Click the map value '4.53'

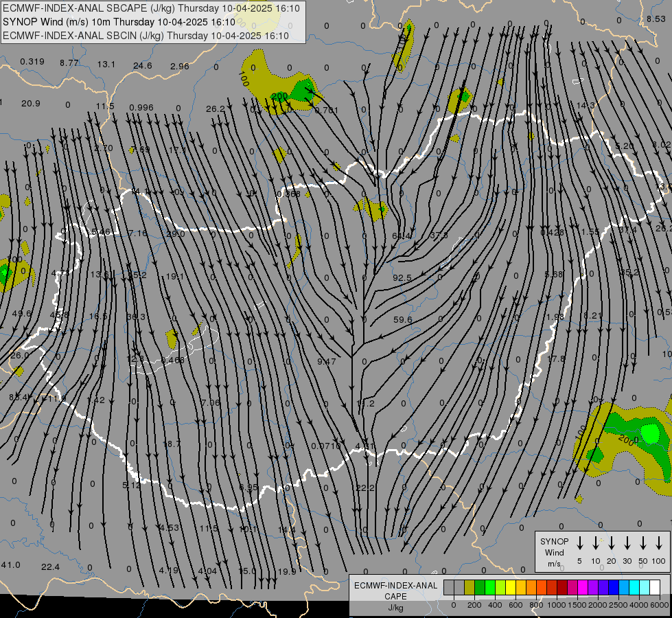[170, 527]
